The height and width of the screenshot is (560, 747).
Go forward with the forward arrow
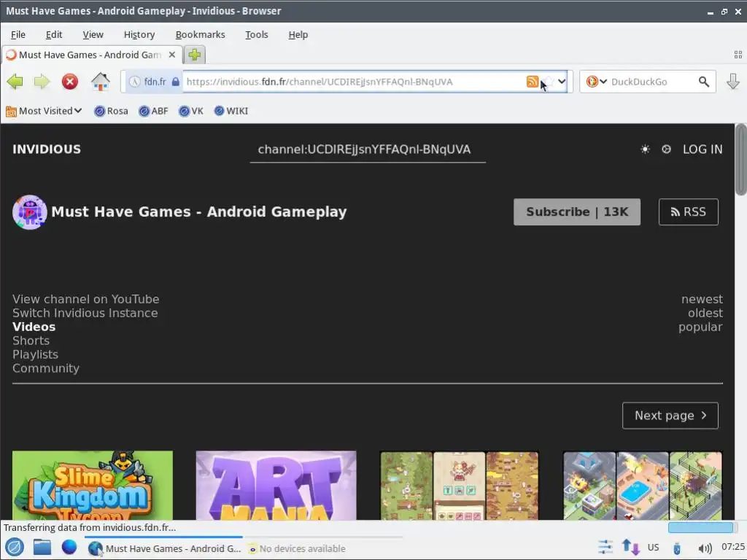(x=42, y=82)
